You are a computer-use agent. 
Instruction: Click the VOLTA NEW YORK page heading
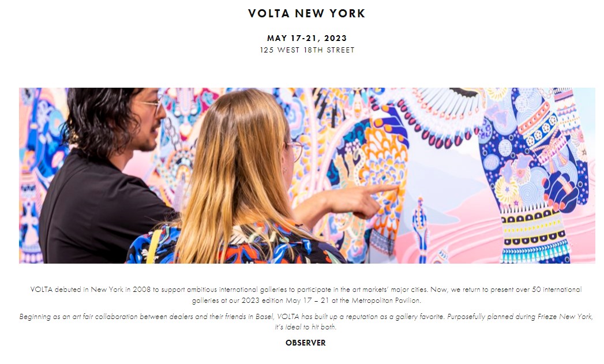[x=307, y=13]
